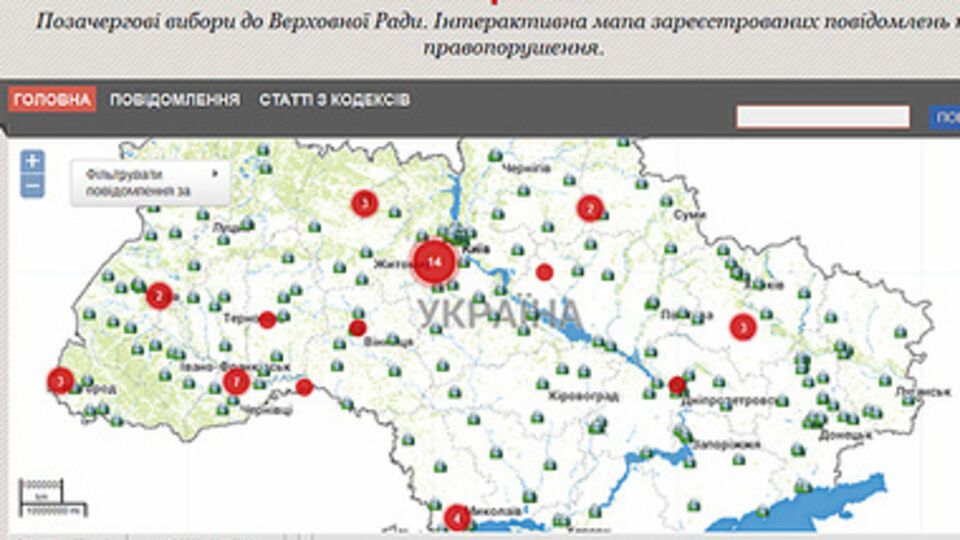Click the Запоріжжя city label
This screenshot has width=960, height=540.
tap(729, 444)
